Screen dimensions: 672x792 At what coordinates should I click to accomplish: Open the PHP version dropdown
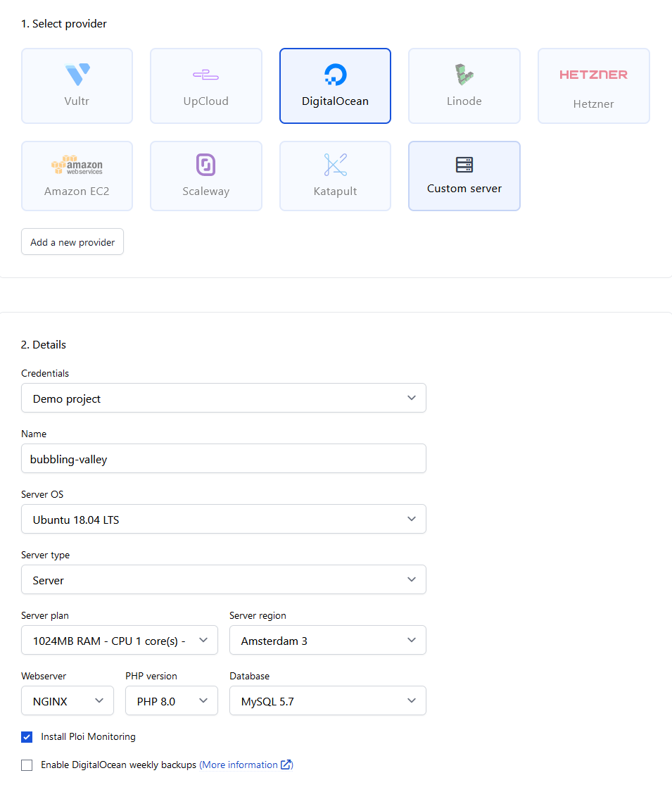click(171, 701)
